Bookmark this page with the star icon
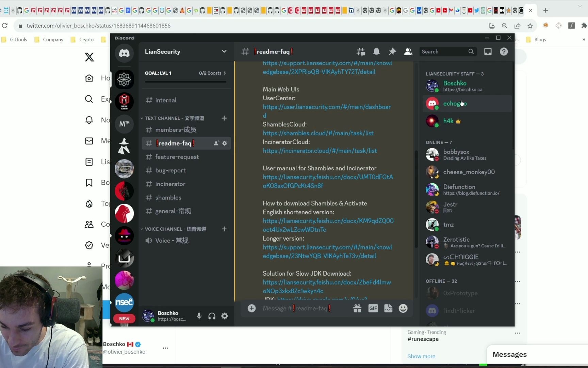This screenshot has height=368, width=588. [x=530, y=26]
